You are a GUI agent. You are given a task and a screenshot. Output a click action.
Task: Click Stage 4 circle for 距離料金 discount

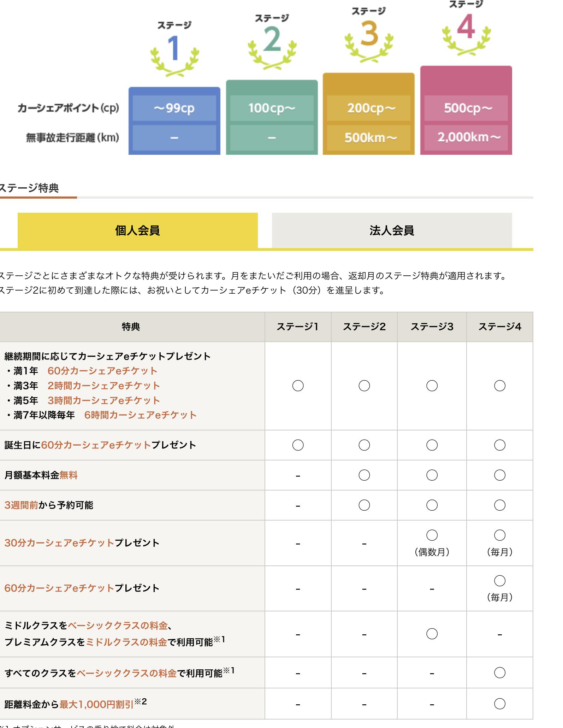[x=500, y=704]
